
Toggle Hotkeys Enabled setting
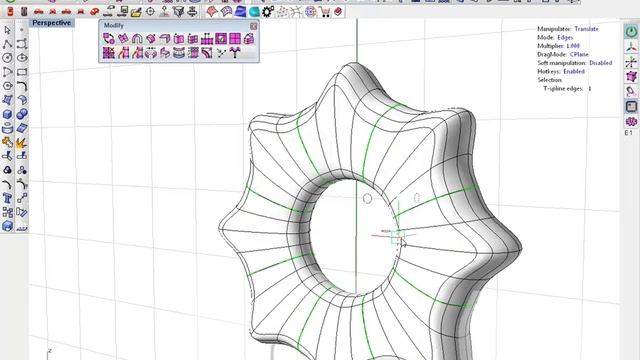(x=574, y=71)
